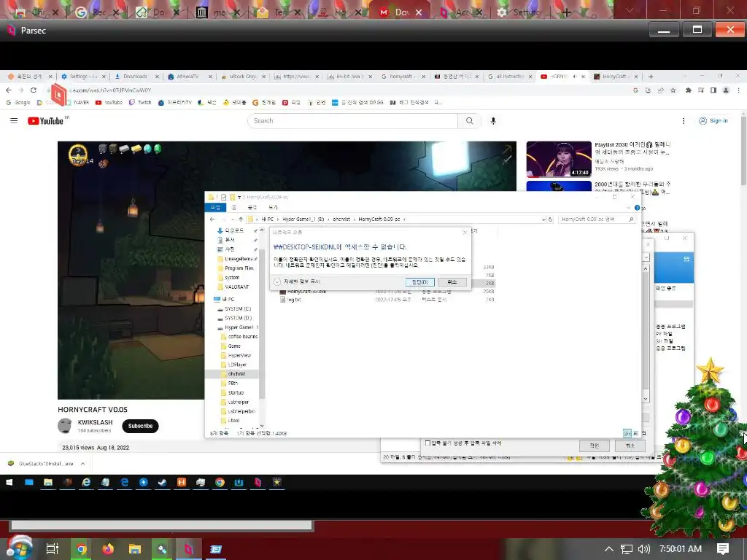
Task: Click the YouTube page vertical scrollbar
Action: click(743, 152)
